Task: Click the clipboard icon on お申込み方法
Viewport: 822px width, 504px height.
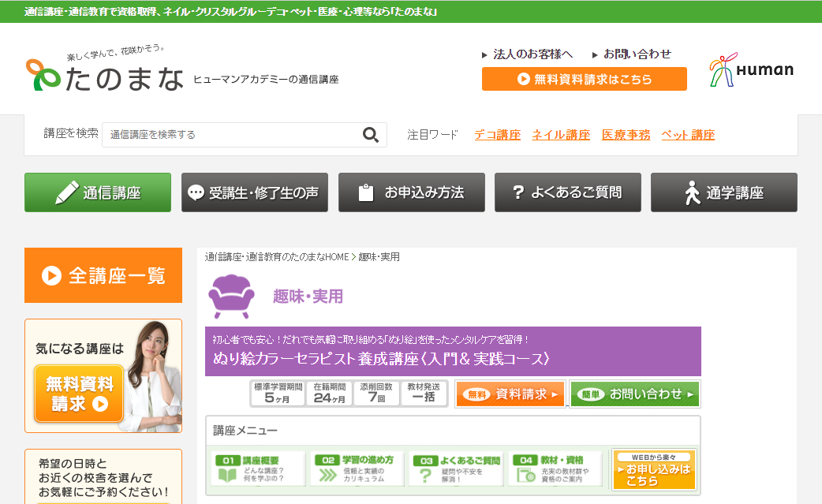Action: click(x=366, y=192)
